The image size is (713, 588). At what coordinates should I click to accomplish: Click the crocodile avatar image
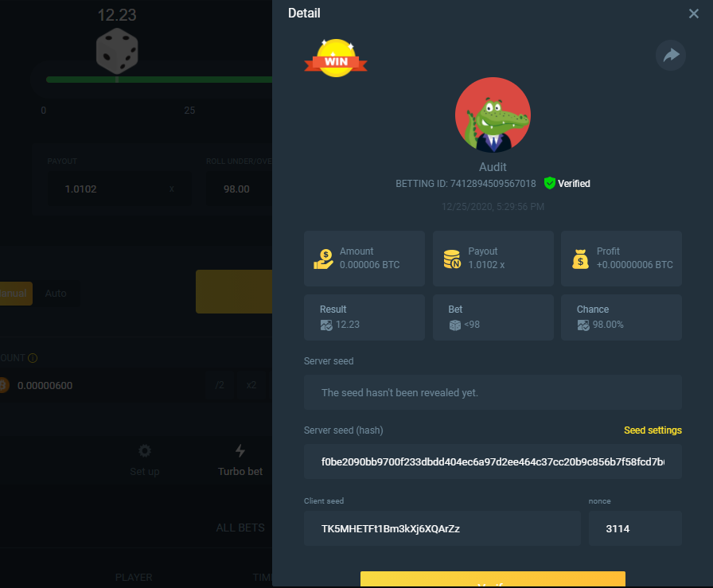[493, 115]
